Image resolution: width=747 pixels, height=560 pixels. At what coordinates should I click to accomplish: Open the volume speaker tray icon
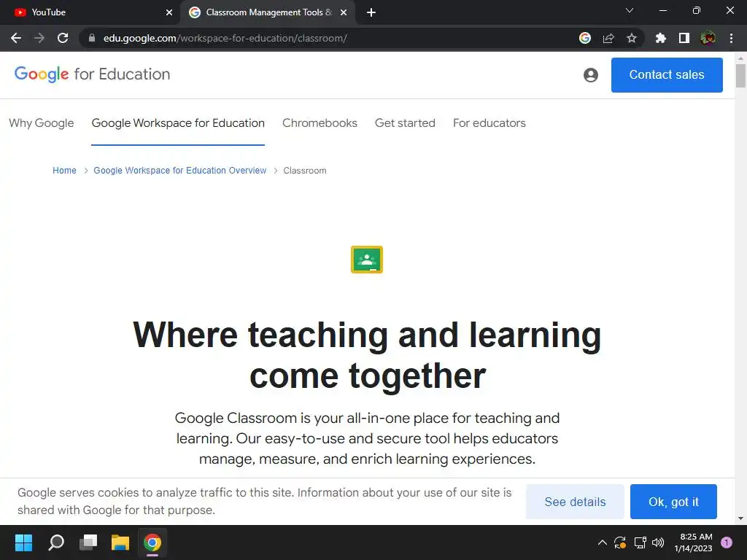point(658,542)
